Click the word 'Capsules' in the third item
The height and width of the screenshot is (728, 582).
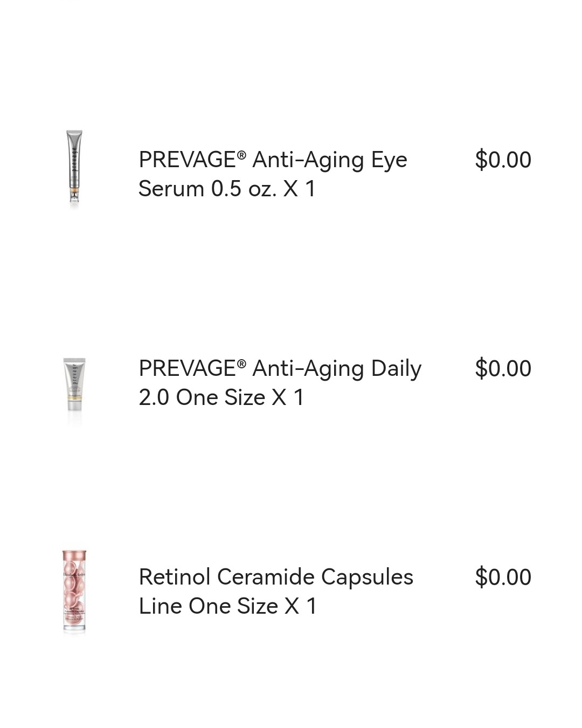coord(367,578)
